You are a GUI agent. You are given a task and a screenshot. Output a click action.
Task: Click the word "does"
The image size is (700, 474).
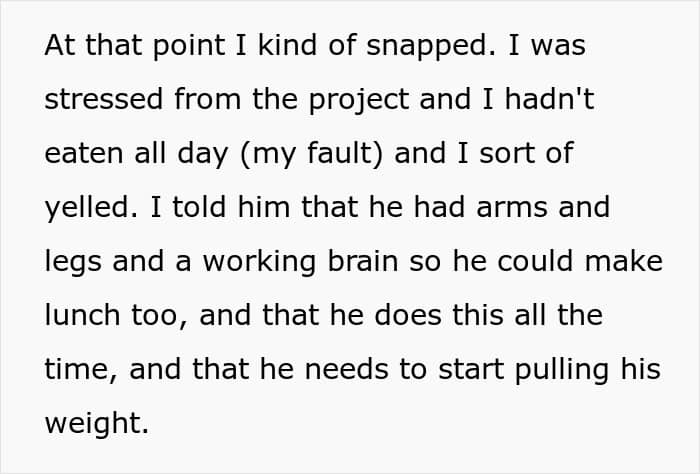coord(407,315)
